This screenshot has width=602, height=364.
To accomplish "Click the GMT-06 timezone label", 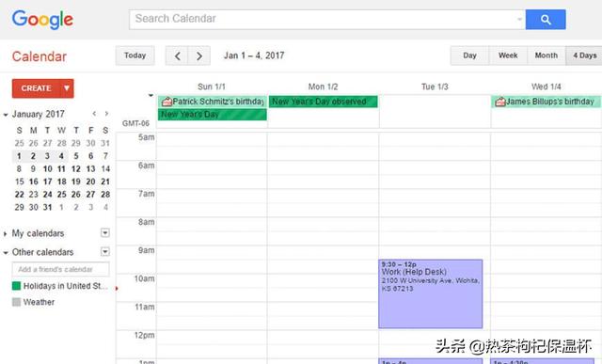I will pos(135,123).
